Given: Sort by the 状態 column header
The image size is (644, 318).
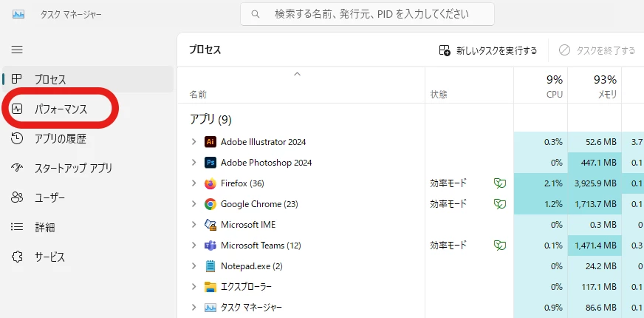Looking at the screenshot, I should [x=469, y=85].
